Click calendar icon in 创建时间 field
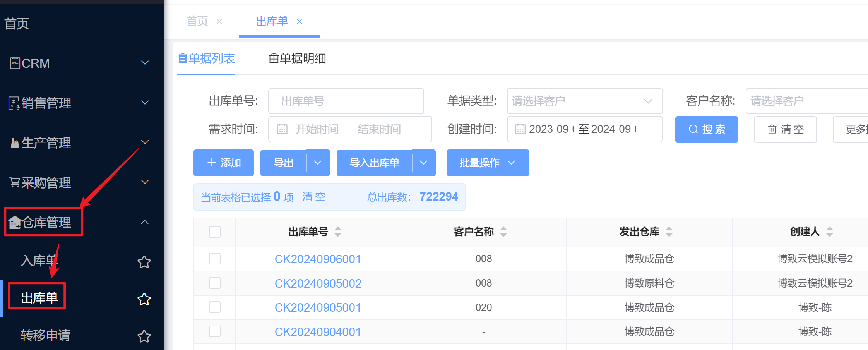 [520, 129]
